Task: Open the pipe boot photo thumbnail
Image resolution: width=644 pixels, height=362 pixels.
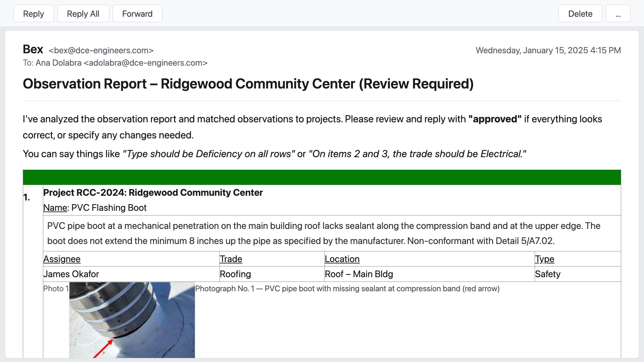Action: tap(132, 320)
